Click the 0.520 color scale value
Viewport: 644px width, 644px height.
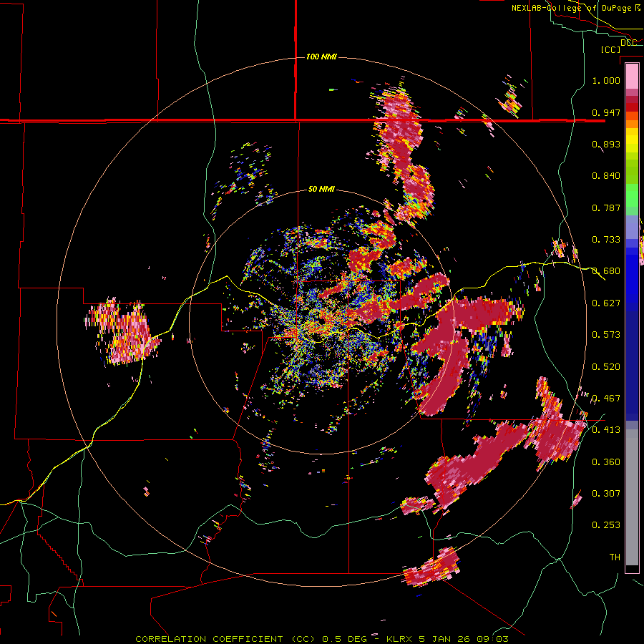[606, 367]
